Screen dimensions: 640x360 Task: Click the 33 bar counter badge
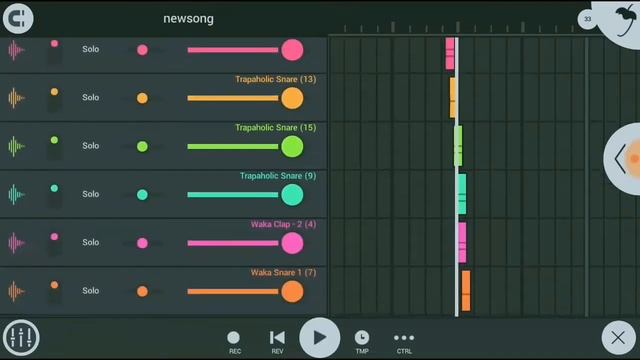point(587,19)
